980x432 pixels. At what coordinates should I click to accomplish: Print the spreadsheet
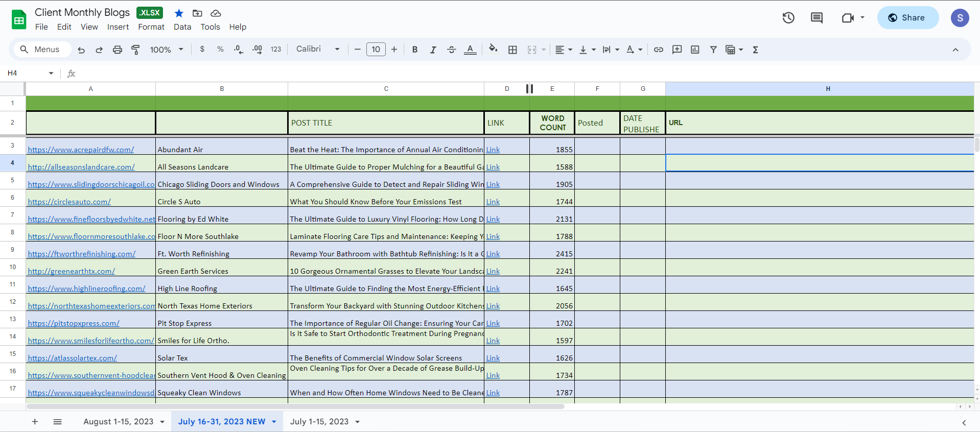pyautogui.click(x=118, y=50)
